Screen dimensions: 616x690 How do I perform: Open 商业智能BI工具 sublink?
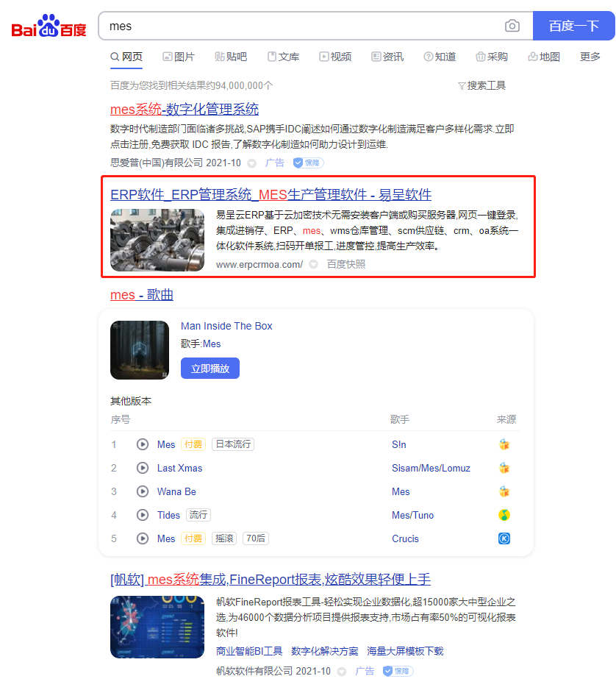point(249,651)
